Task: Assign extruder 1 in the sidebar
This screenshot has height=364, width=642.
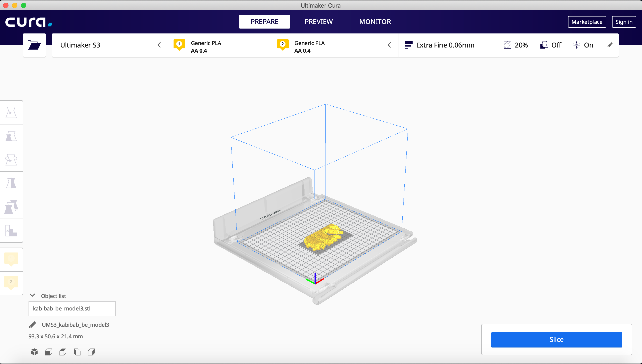Action: pyautogui.click(x=11, y=259)
